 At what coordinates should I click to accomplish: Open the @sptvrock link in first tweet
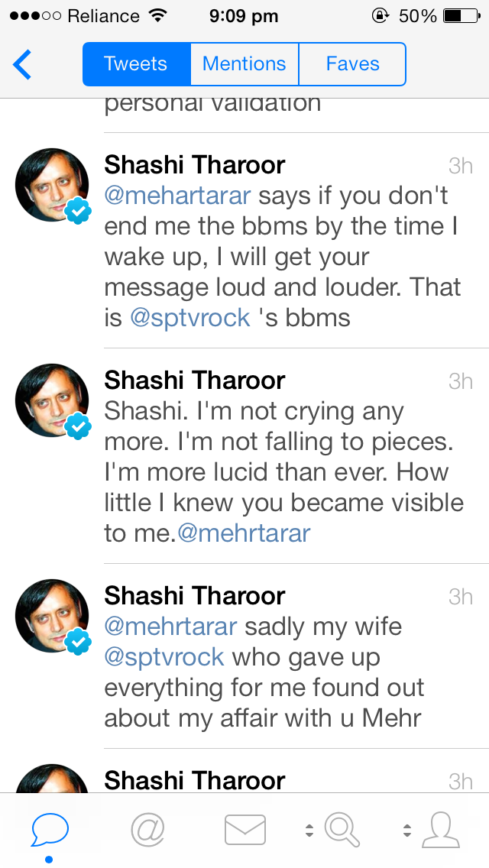(189, 318)
